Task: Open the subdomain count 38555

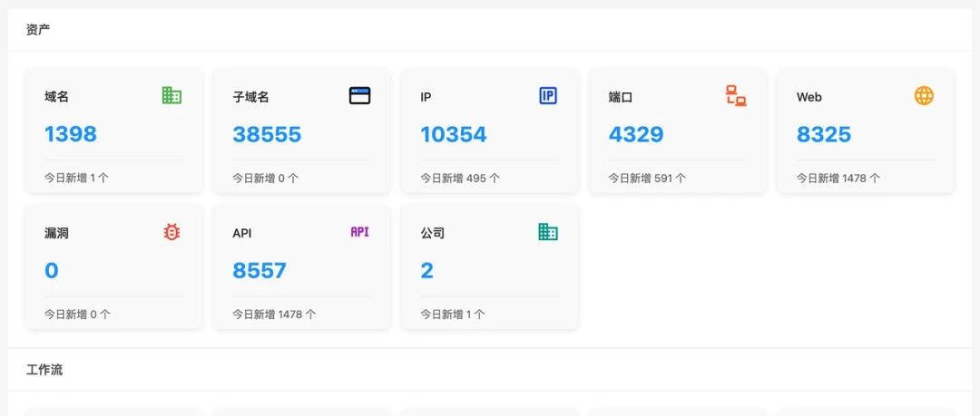Action: (267, 133)
